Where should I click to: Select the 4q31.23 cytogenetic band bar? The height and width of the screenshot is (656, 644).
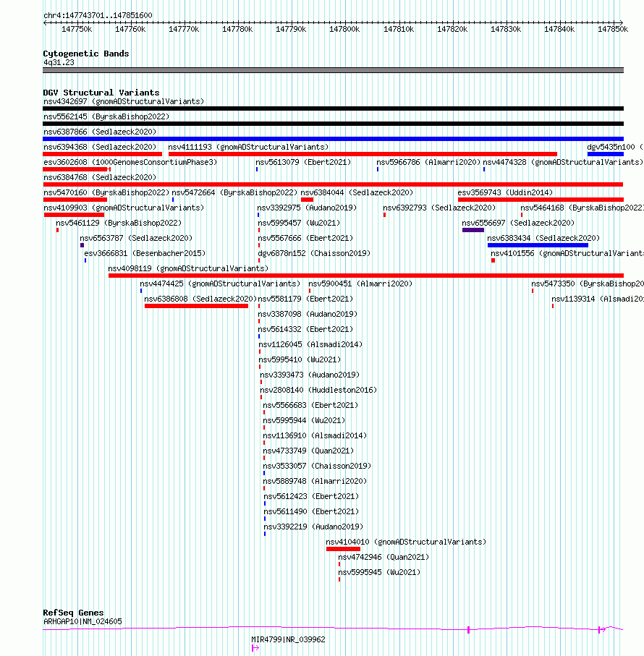pos(333,70)
